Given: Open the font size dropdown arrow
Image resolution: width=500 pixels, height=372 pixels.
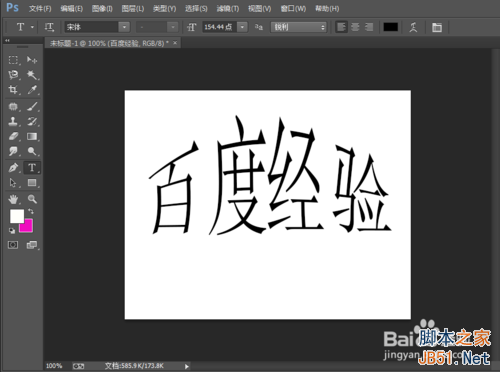Looking at the screenshot, I should [x=242, y=27].
